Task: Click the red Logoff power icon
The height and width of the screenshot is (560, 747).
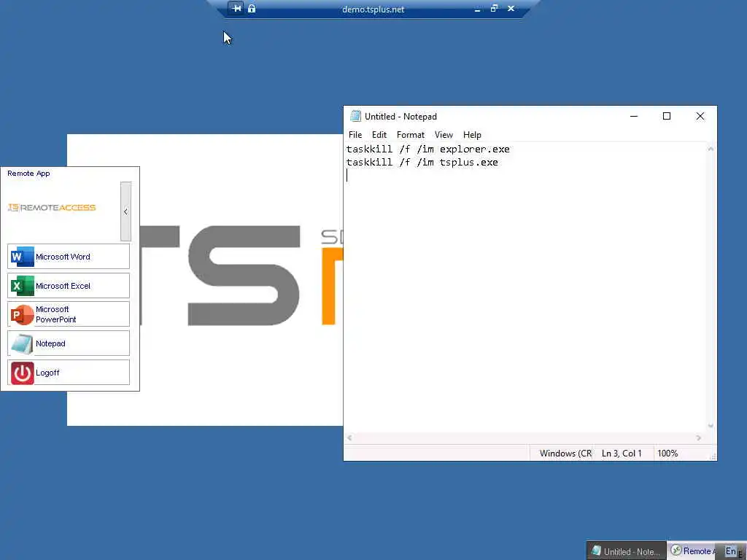Action: (22, 373)
